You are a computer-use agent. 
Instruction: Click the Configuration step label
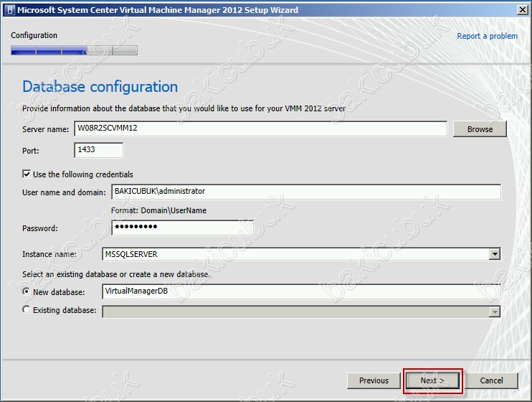(34, 35)
